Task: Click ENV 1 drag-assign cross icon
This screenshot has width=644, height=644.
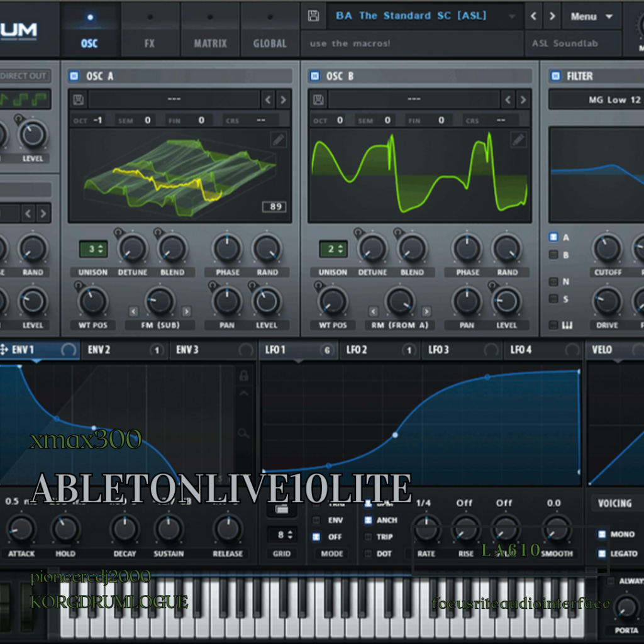Action: (x=4, y=350)
